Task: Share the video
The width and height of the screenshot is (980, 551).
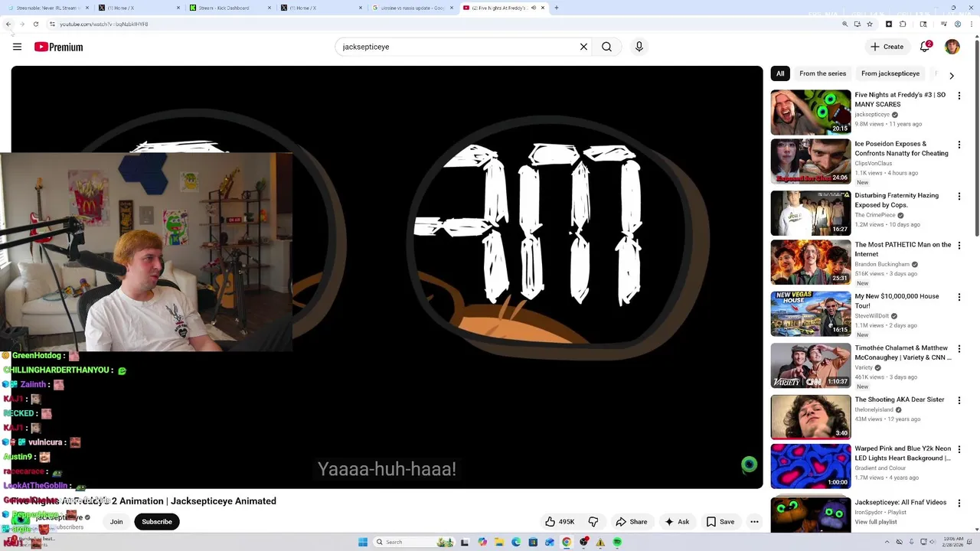Action: 632,522
